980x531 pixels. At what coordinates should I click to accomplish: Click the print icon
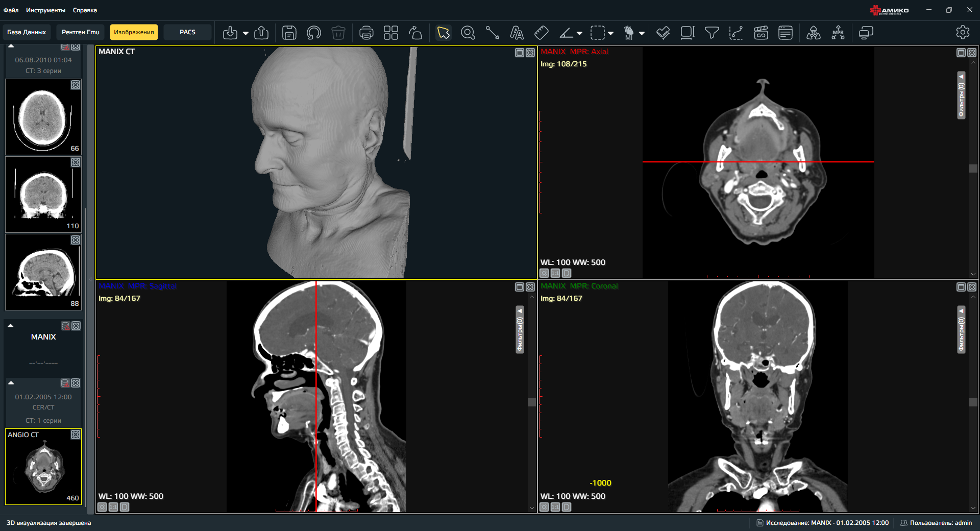point(366,33)
